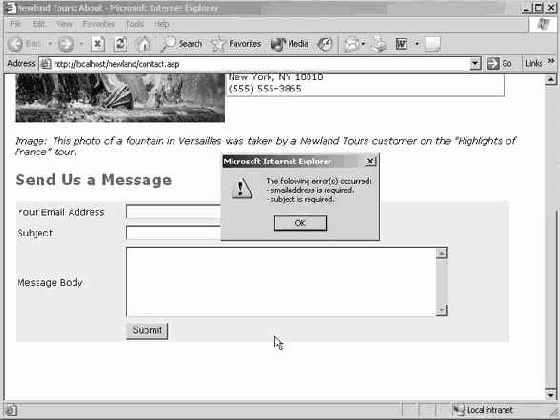Viewport: 560px width, 420px height.
Task: Open the History clock icon
Action: 325,44
